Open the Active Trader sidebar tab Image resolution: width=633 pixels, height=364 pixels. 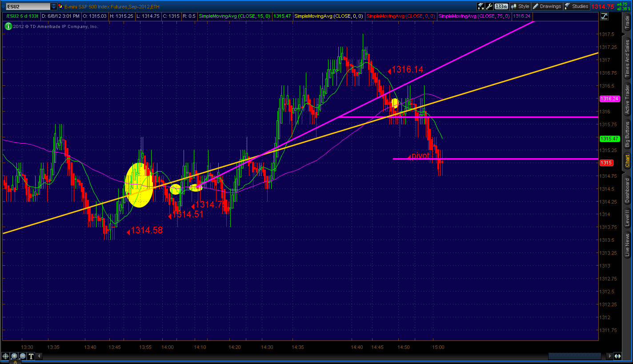pos(627,100)
